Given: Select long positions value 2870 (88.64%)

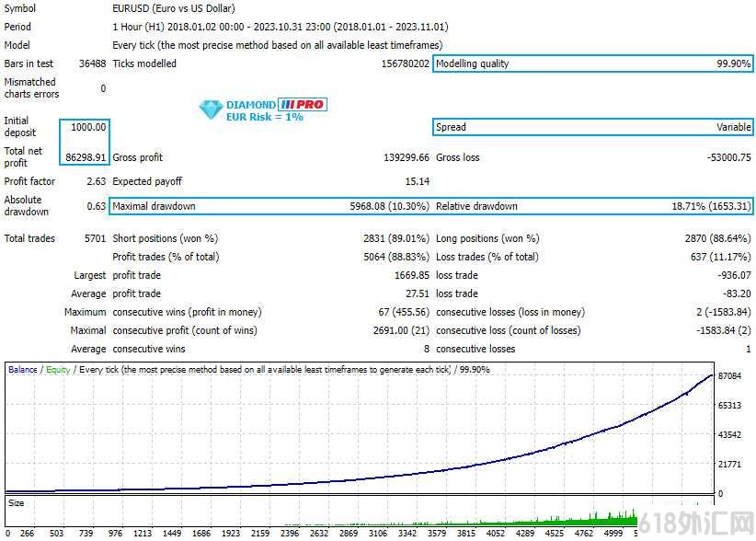Looking at the screenshot, I should (x=717, y=238).
